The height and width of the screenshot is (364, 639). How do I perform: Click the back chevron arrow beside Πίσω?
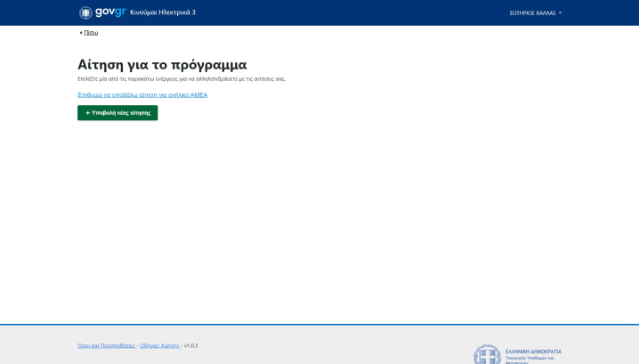pyautogui.click(x=80, y=33)
